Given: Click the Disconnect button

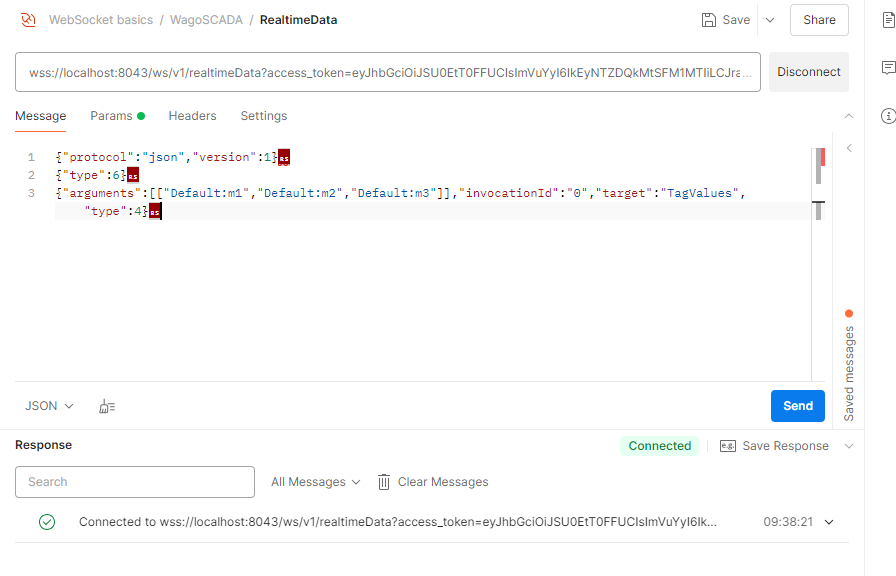Looking at the screenshot, I should pyautogui.click(x=809, y=72).
